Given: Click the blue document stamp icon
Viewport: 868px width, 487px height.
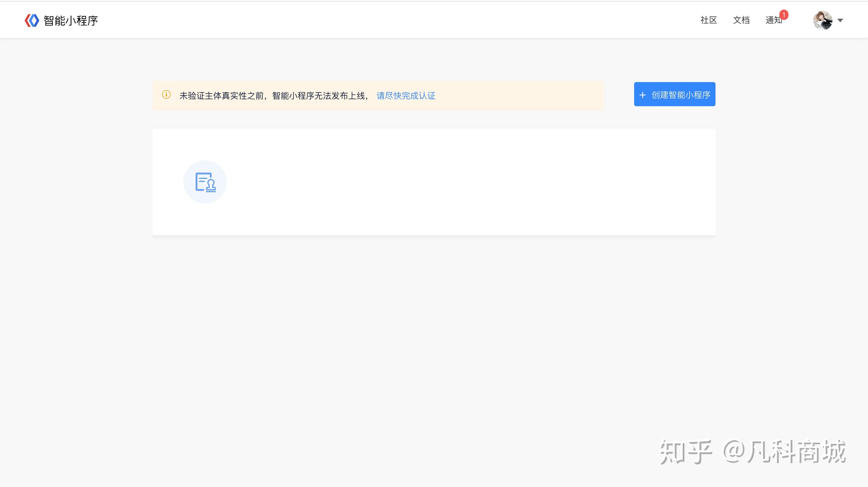Looking at the screenshot, I should pyautogui.click(x=206, y=182).
